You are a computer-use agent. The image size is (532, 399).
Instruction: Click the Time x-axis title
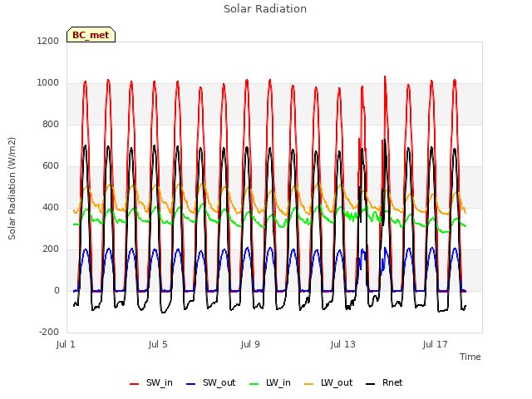pyautogui.click(x=470, y=357)
